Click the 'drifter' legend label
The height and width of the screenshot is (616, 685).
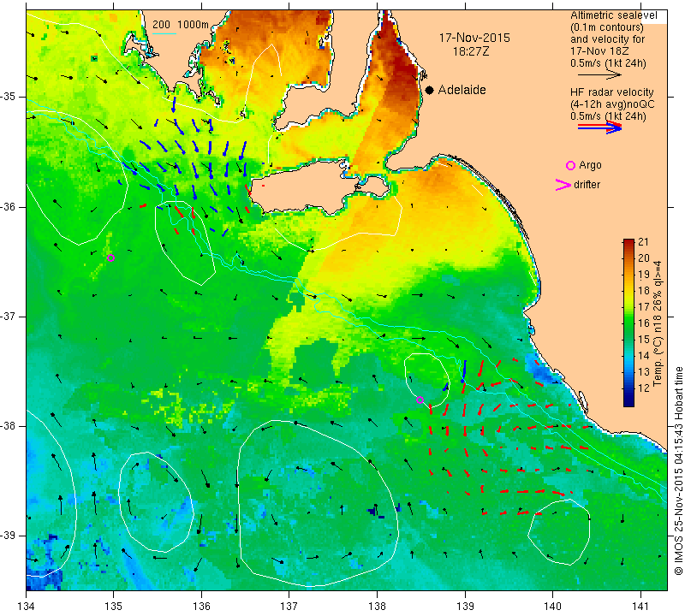point(587,185)
